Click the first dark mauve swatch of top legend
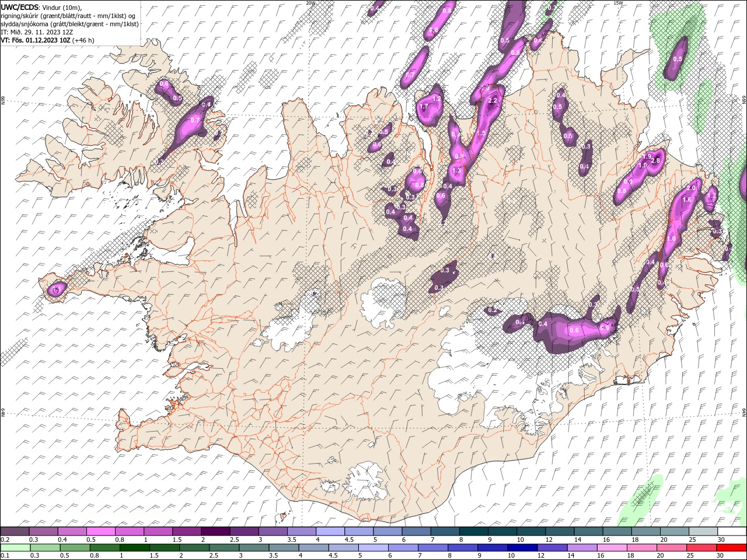The width and height of the screenshot is (747, 560). pyautogui.click(x=15, y=531)
